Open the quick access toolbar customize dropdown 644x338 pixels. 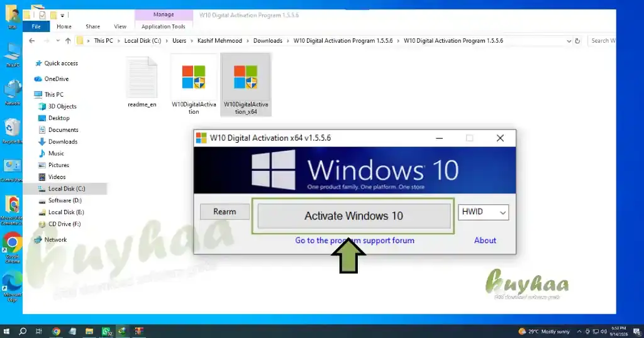[x=62, y=15]
